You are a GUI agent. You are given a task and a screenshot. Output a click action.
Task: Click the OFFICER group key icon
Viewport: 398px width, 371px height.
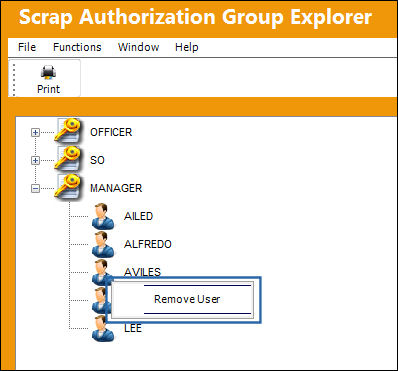[68, 131]
